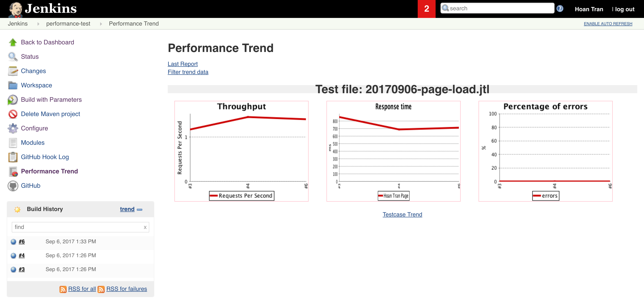The width and height of the screenshot is (644, 302).
Task: Click the Build with Parameters clock icon
Action: coord(13,100)
